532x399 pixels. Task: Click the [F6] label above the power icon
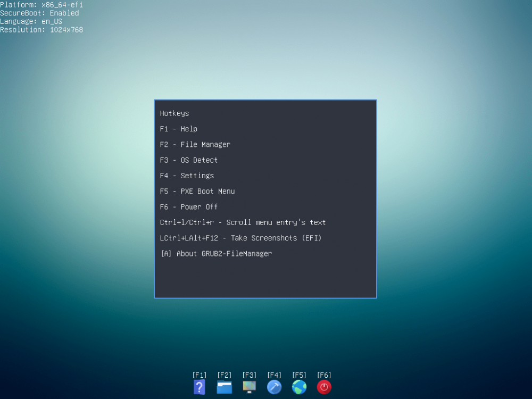point(324,375)
